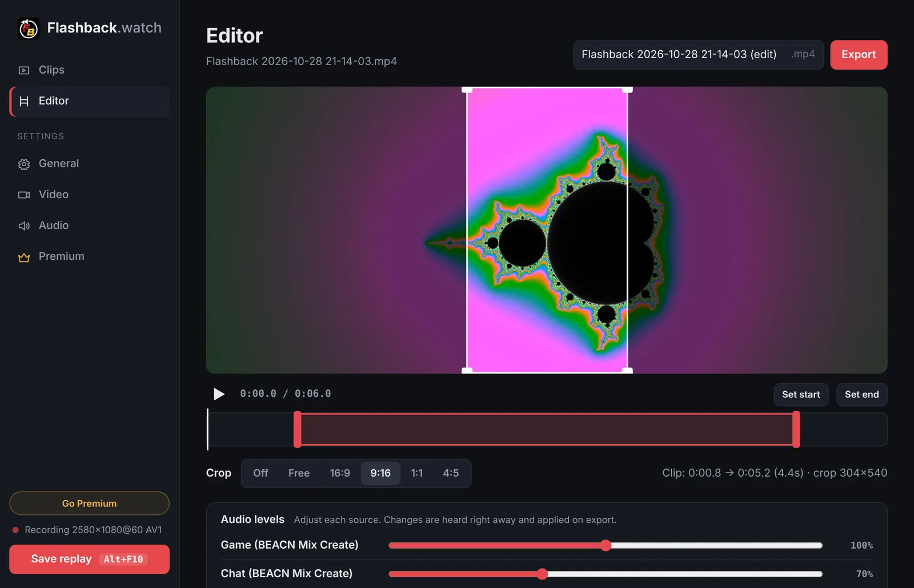Click the trim start handle on timeline
Screen dimensions: 914x588
(297, 429)
